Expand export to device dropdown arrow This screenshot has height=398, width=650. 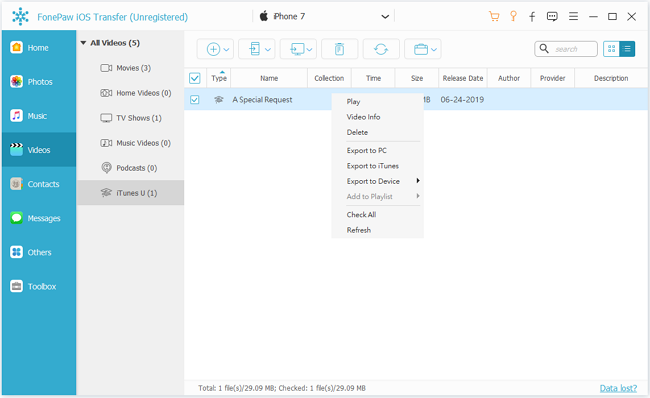[x=268, y=50]
